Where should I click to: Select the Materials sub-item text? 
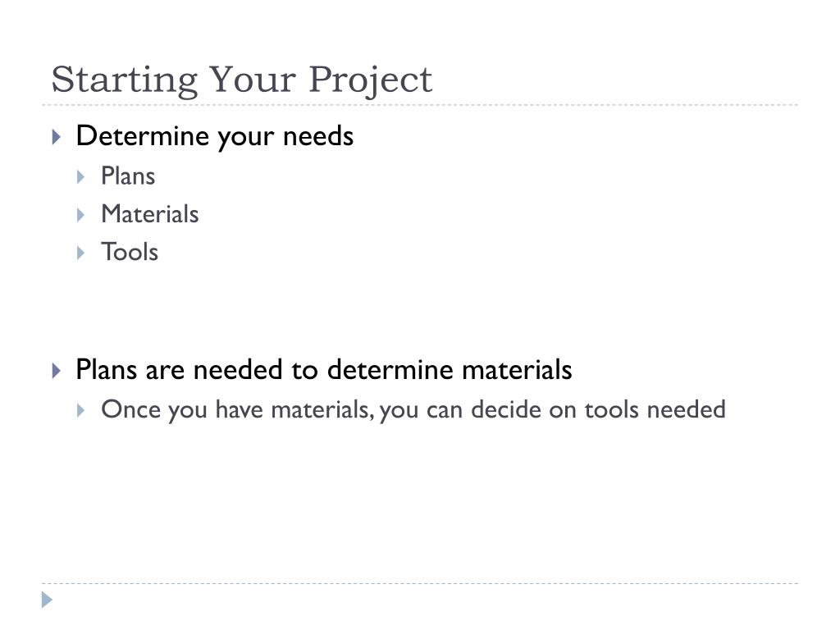150,214
